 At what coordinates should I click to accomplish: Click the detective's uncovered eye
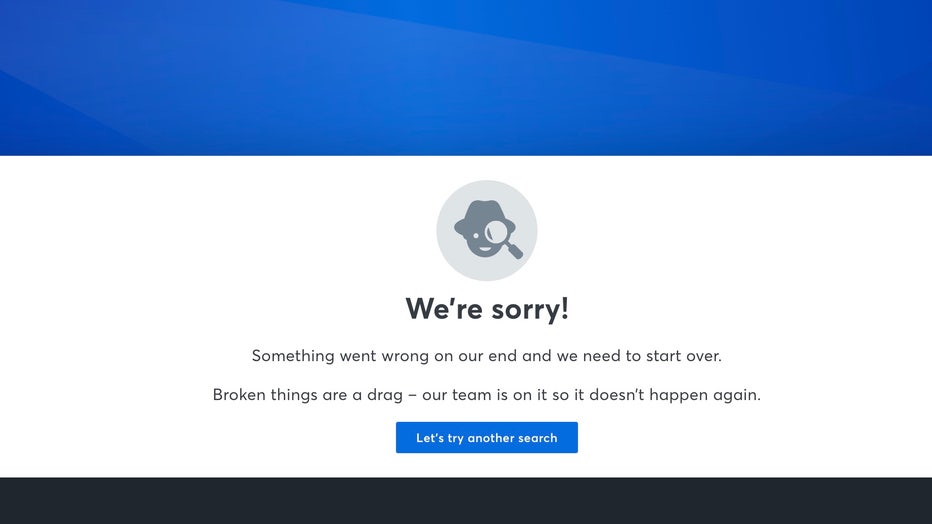pyautogui.click(x=476, y=236)
